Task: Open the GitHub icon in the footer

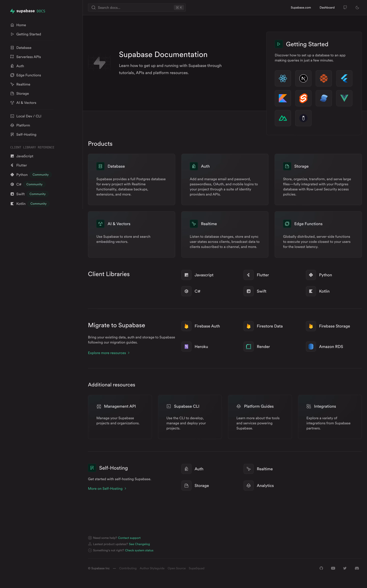Action: pyautogui.click(x=321, y=568)
